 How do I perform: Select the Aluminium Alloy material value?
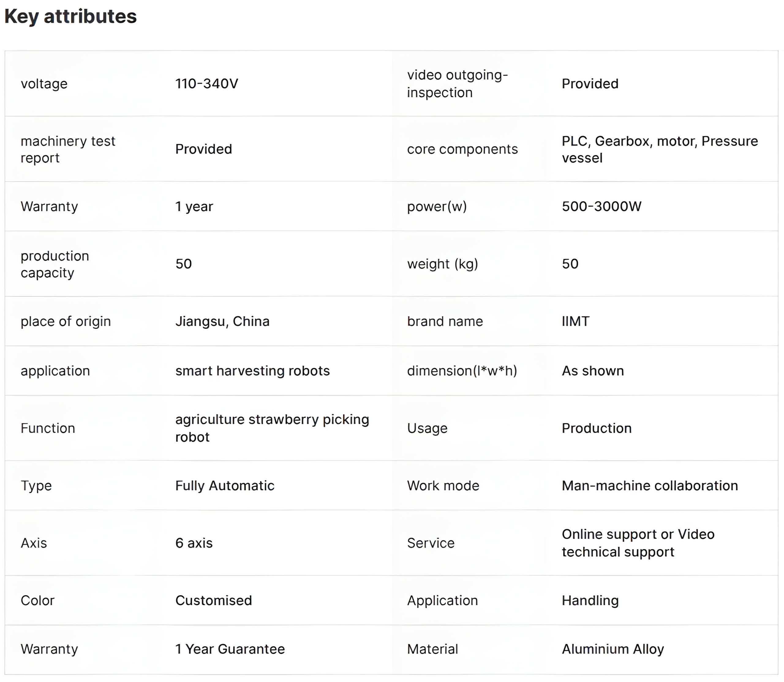pos(612,649)
